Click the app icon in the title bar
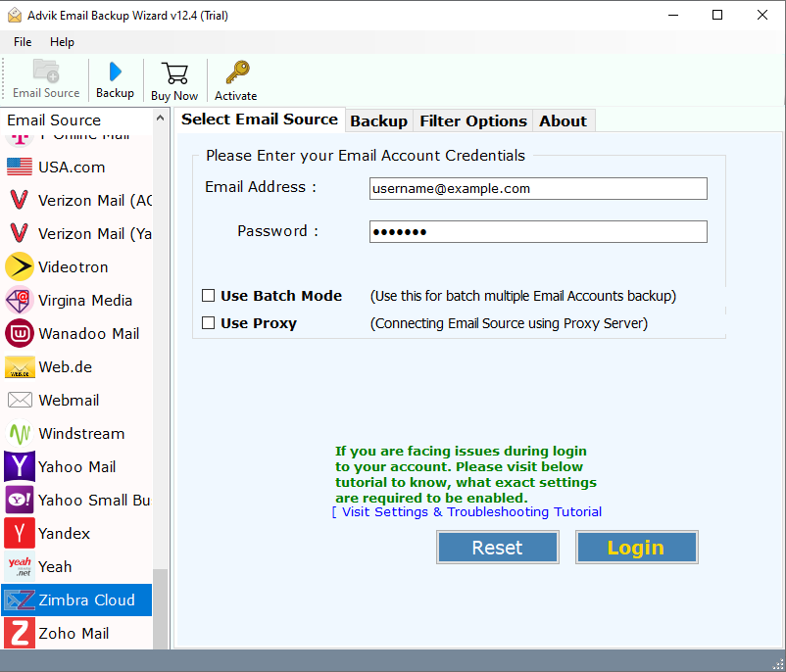This screenshot has height=672, width=786. (x=15, y=15)
